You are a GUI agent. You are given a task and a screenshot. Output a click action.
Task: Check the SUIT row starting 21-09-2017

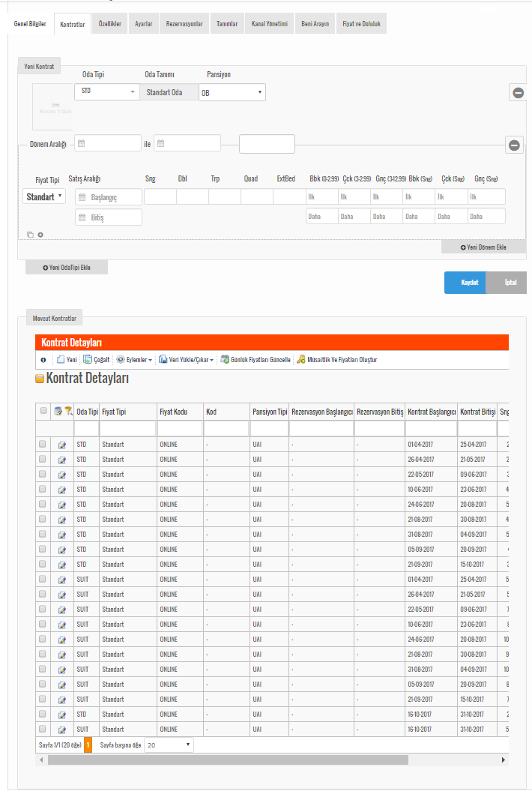pos(43,699)
